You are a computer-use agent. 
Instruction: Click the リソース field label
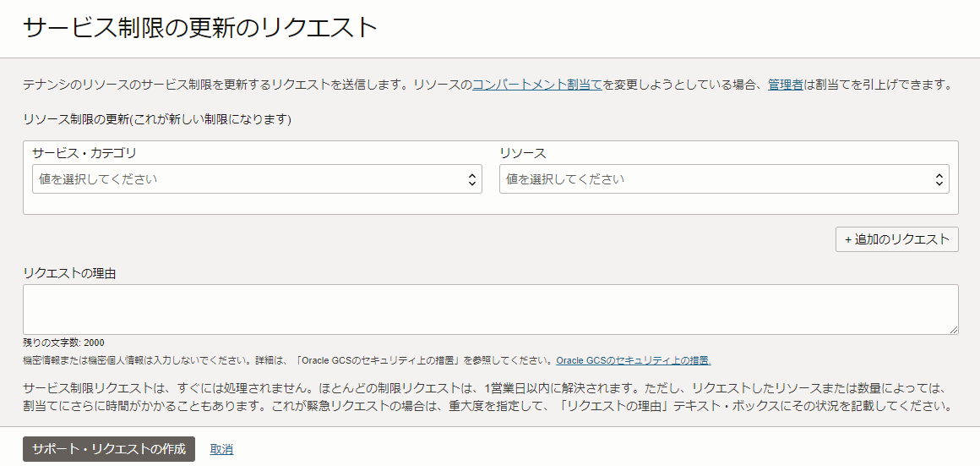522,153
